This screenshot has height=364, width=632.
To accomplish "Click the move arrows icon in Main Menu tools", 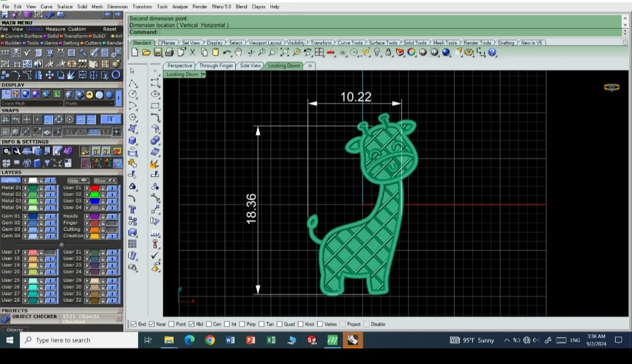I will 50,75.
